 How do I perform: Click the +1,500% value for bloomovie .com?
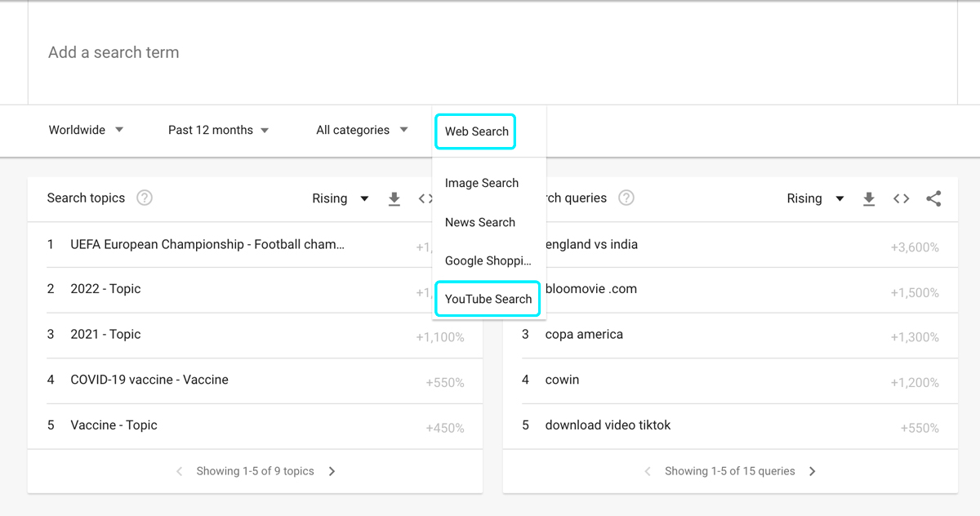915,292
